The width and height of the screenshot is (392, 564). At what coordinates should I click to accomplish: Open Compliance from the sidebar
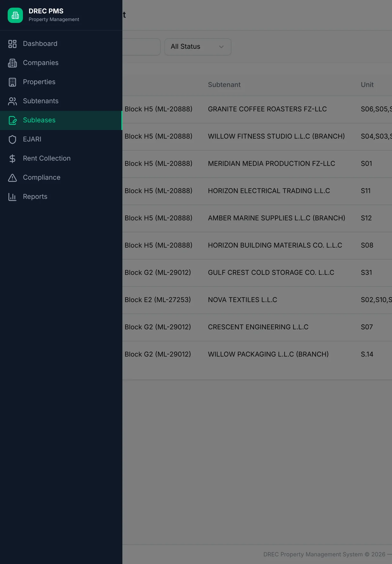coord(61,178)
